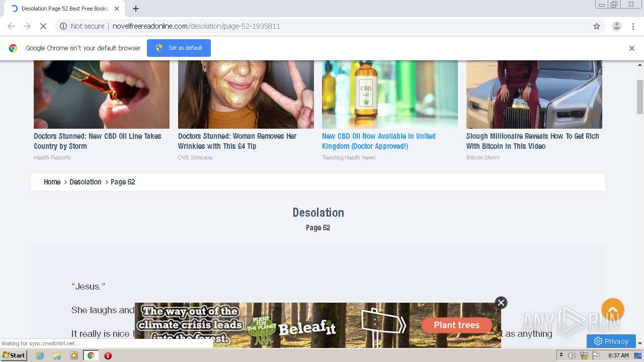
Task: Open CBD oil bottle ad image
Action: pos(390,95)
